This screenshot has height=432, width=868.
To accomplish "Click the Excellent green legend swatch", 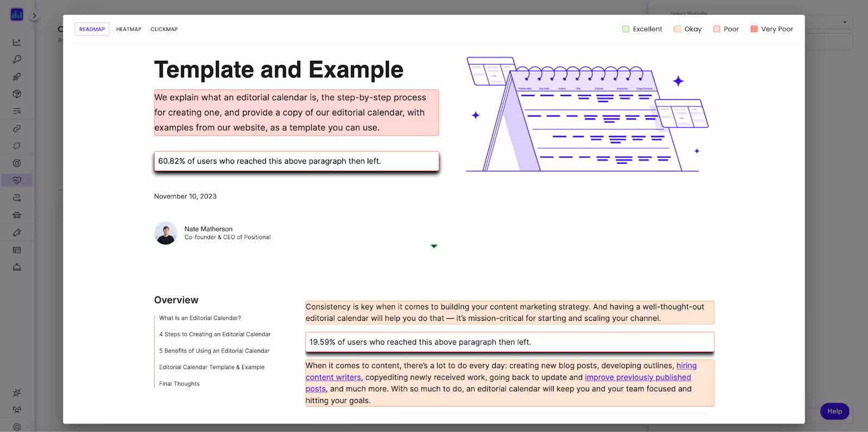I will click(x=626, y=29).
